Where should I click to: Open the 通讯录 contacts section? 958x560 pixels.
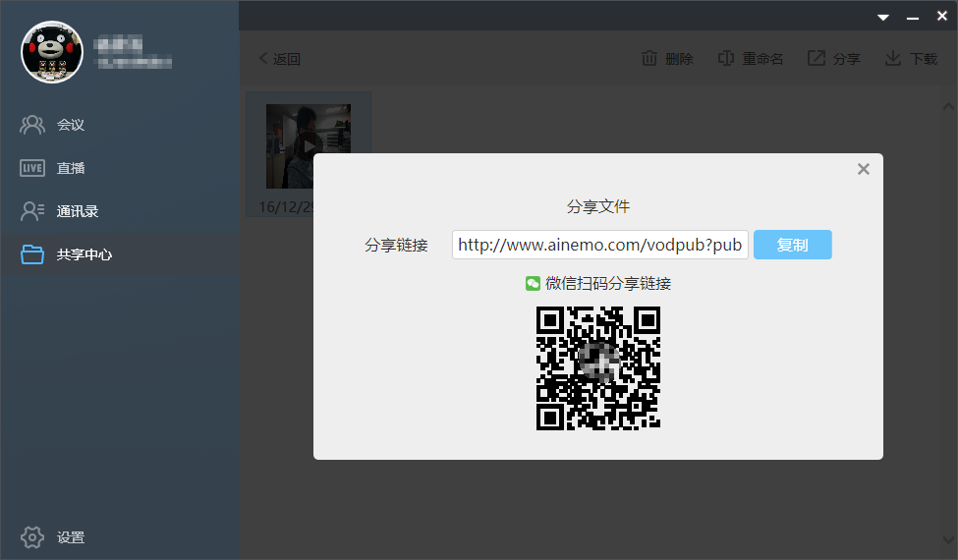point(119,211)
